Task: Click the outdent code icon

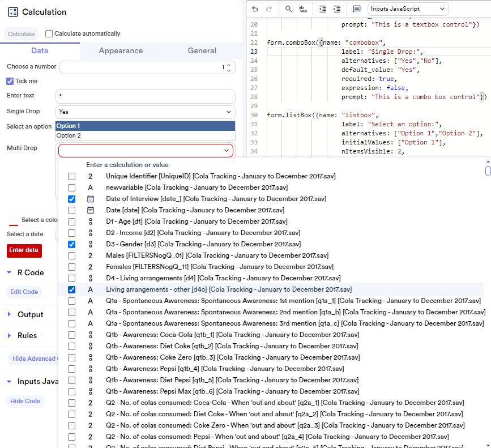Action: 323,9
